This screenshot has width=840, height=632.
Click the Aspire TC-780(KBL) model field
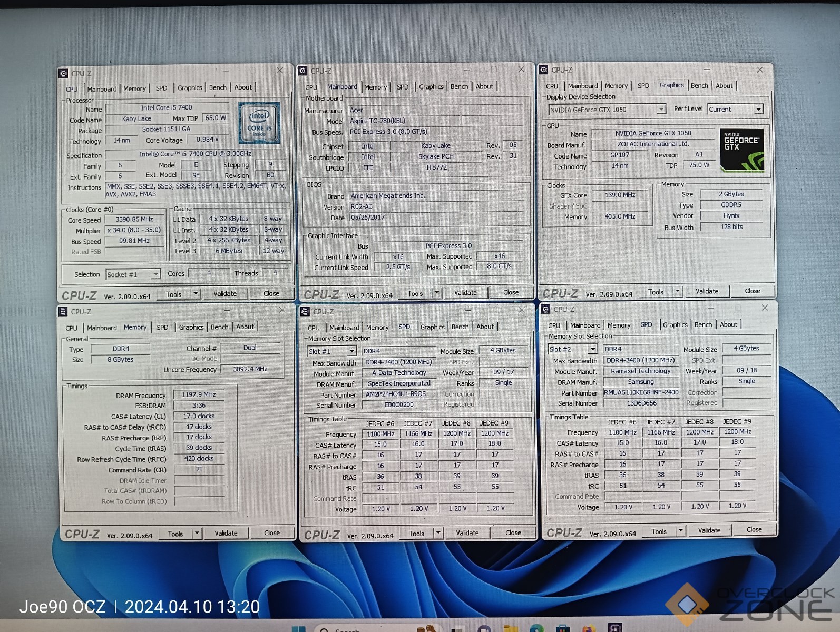404,121
